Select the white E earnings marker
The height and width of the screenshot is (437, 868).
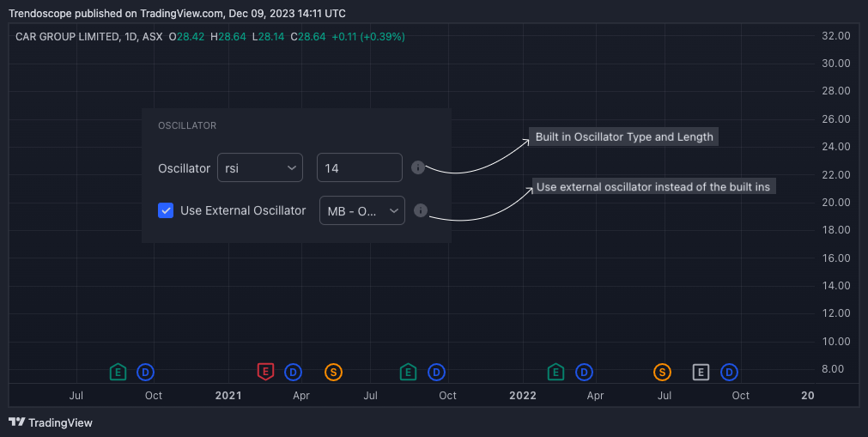point(701,373)
